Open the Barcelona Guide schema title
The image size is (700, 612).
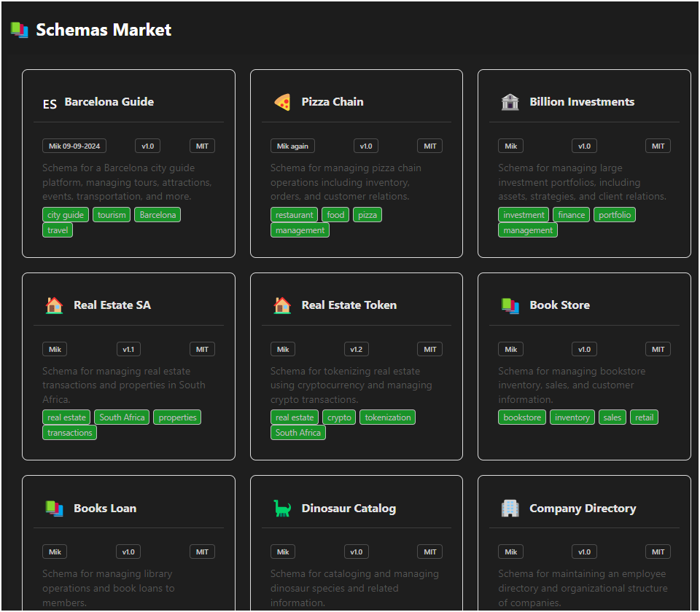tap(109, 102)
